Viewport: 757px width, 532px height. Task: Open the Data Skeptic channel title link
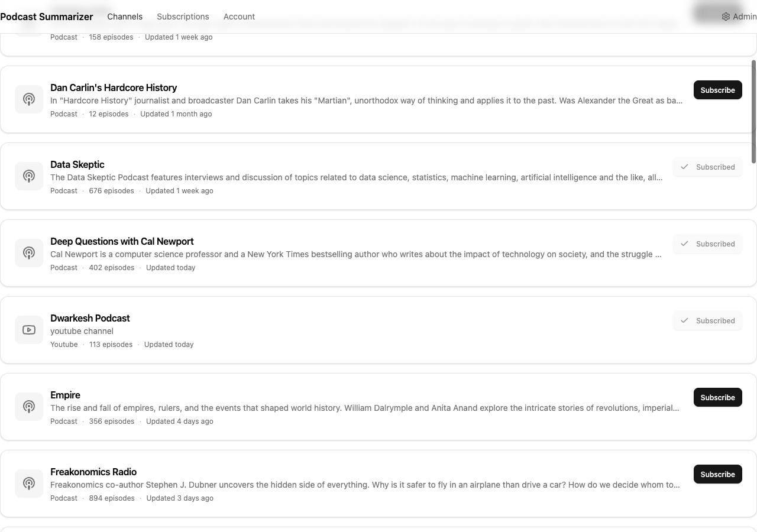coord(77,164)
